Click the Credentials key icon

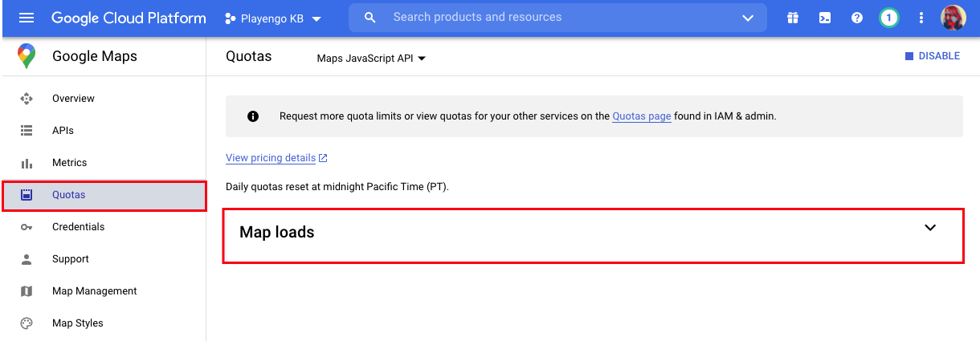pyautogui.click(x=27, y=227)
